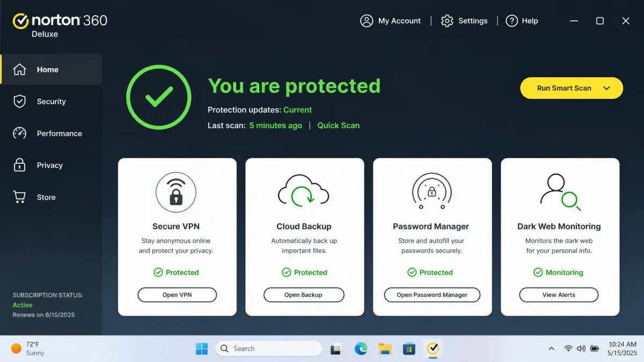Open Settings via the gear icon
Screen dimensions: 644x362
click(x=447, y=21)
